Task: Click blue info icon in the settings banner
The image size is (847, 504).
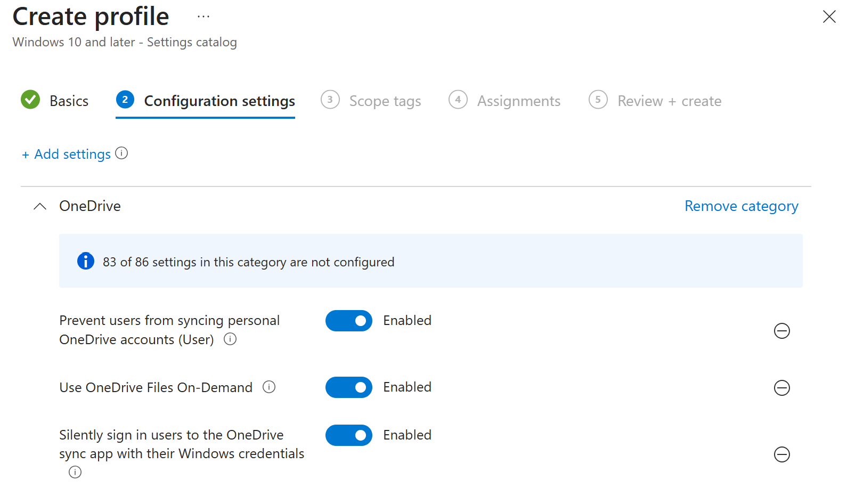Action: click(86, 261)
